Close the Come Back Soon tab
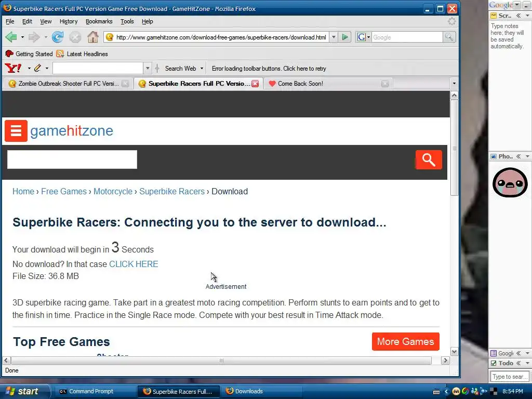 tap(385, 84)
